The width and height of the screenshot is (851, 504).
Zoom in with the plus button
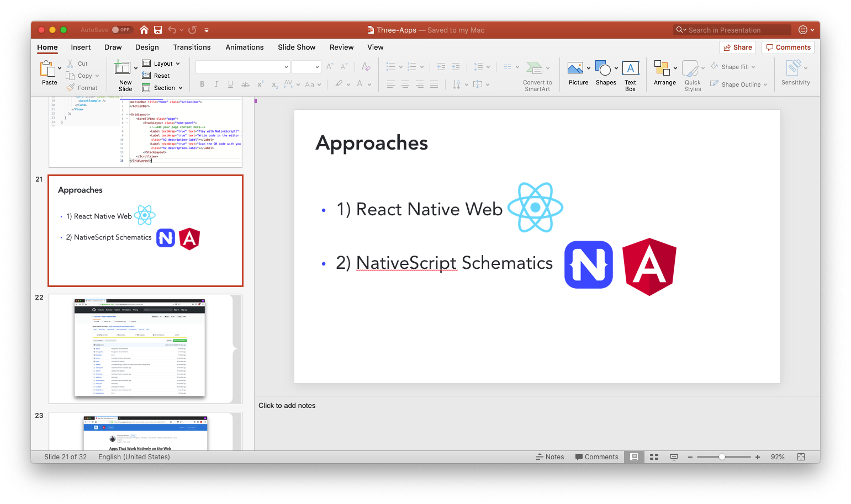758,457
